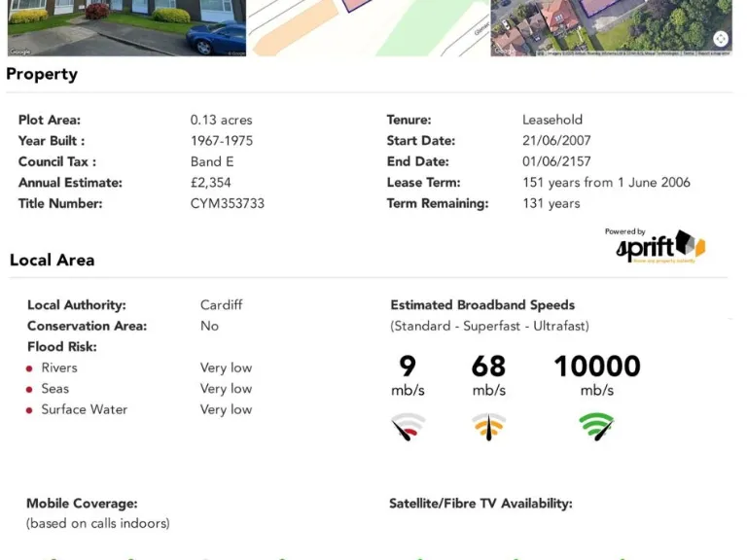747x560 pixels.
Task: Click the title number CYM353733
Action: [x=228, y=203]
